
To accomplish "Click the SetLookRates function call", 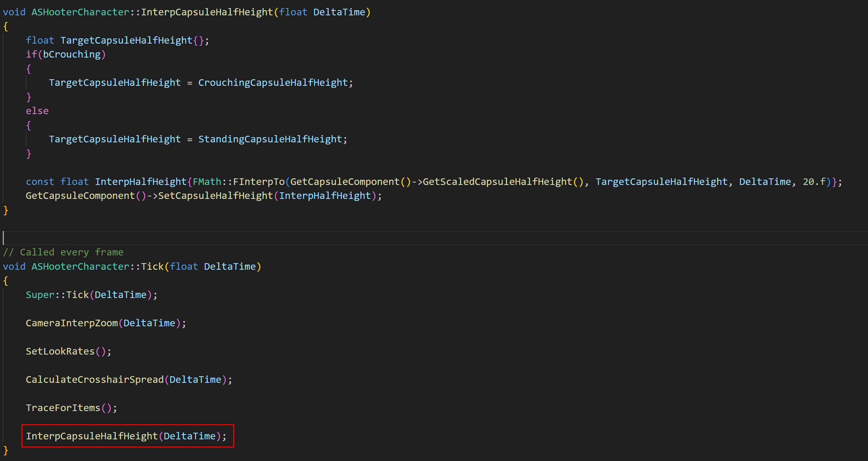I will [60, 351].
